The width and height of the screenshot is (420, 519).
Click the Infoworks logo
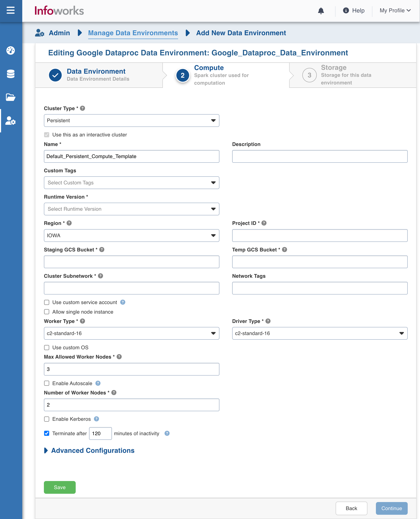tap(59, 11)
